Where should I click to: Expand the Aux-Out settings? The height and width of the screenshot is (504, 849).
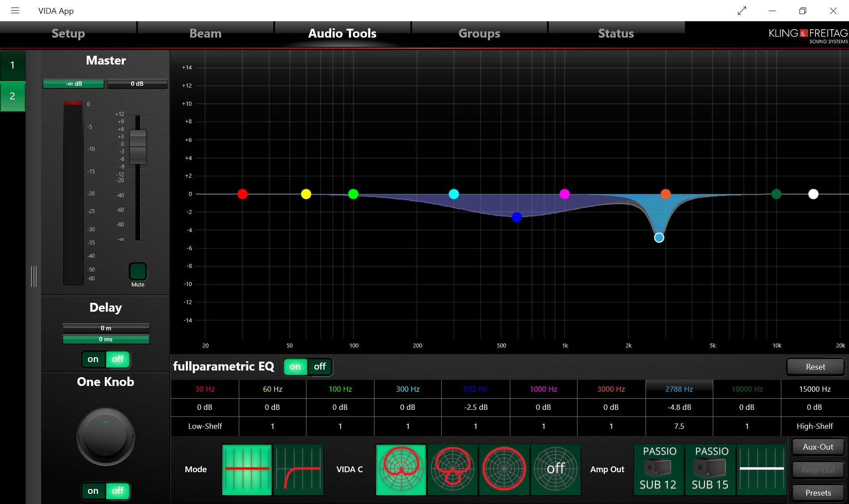pos(818,447)
